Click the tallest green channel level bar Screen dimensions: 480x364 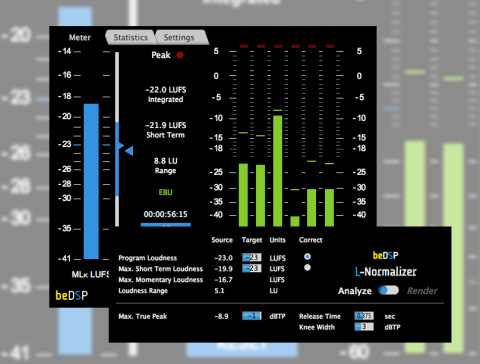278,171
